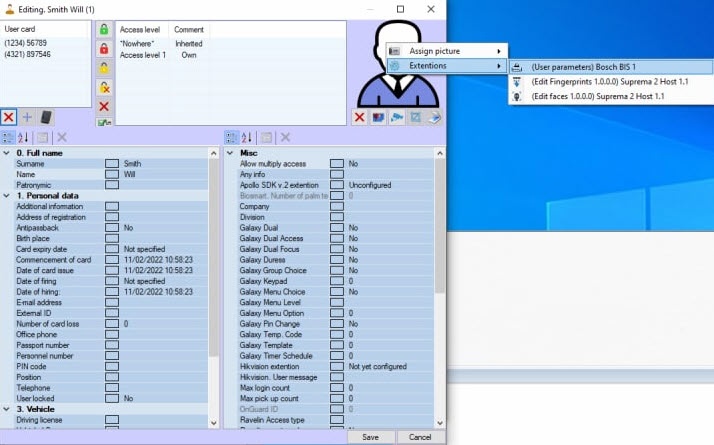Click grey X in right grid toolbar

coord(286,138)
